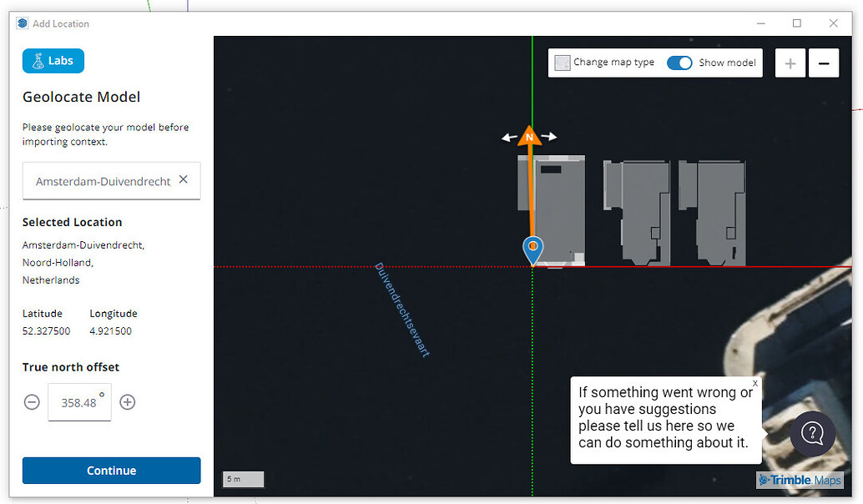Select the true north offset value field
This screenshot has height=504, width=863.
tap(79, 402)
